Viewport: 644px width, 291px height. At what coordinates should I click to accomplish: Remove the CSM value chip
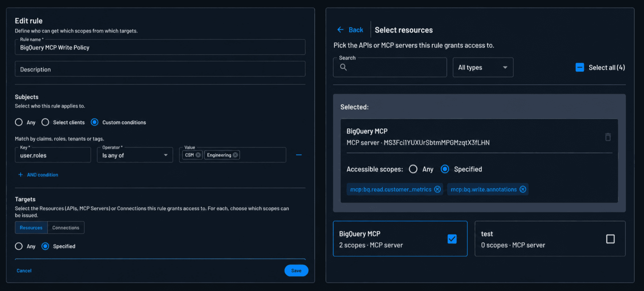198,155
